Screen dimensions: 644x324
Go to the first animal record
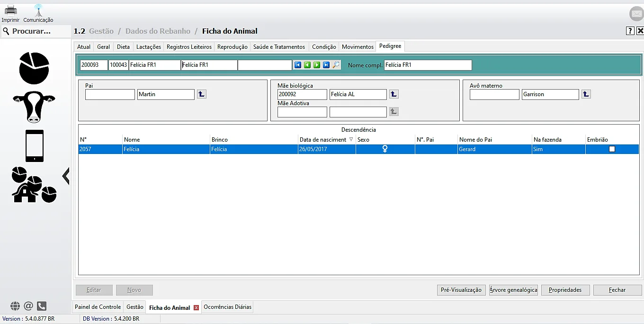coord(298,65)
